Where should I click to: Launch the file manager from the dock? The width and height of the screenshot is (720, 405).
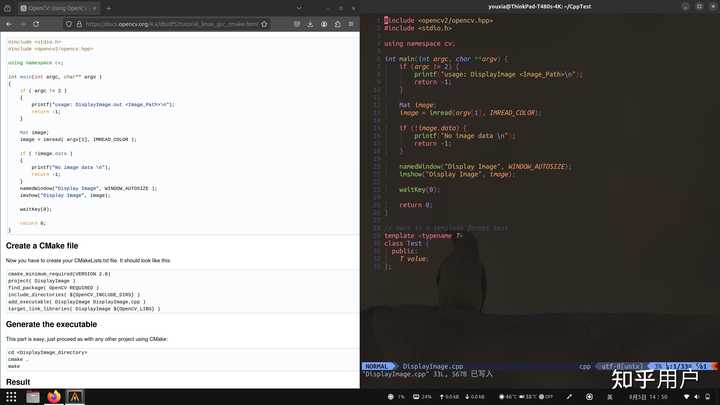click(33, 397)
